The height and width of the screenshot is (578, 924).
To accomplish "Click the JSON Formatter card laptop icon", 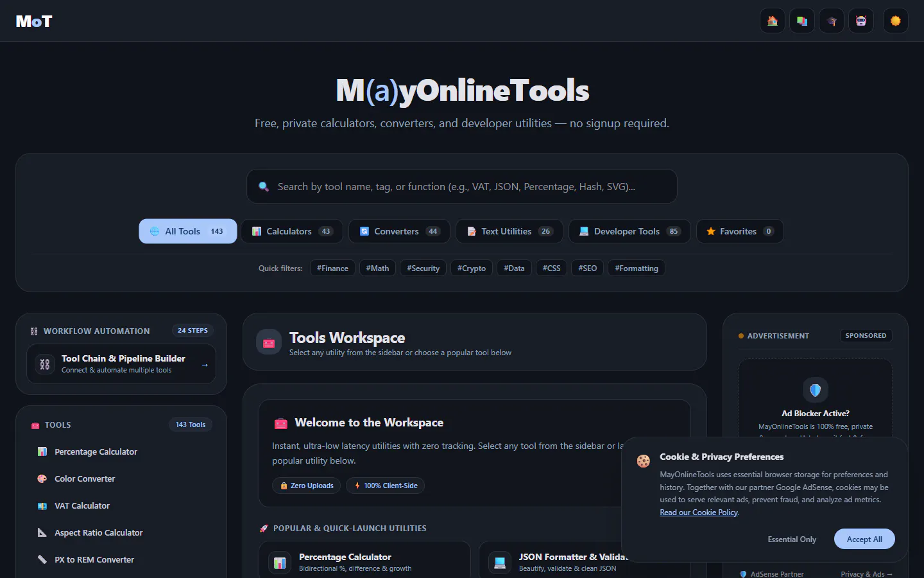I will pyautogui.click(x=500, y=563).
